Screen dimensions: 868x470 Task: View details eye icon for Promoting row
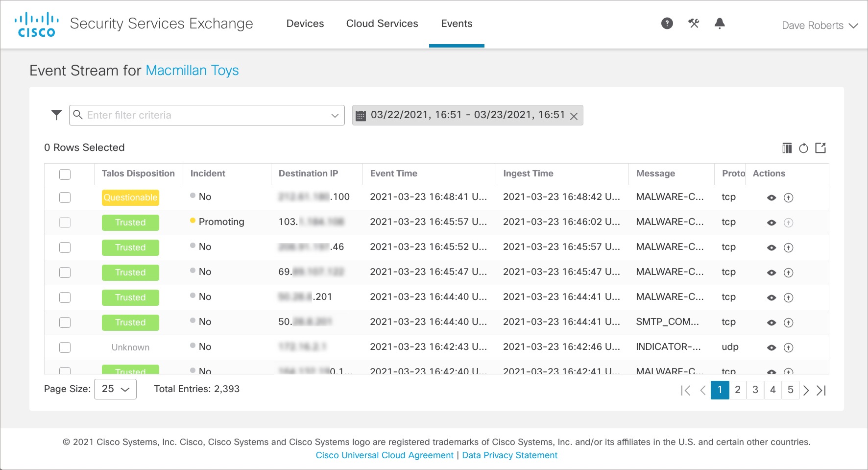(772, 223)
